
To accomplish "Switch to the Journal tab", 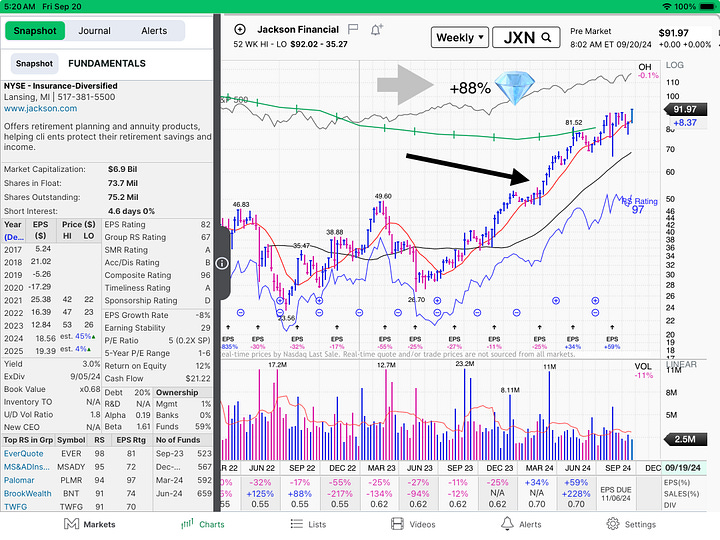I will click(94, 31).
